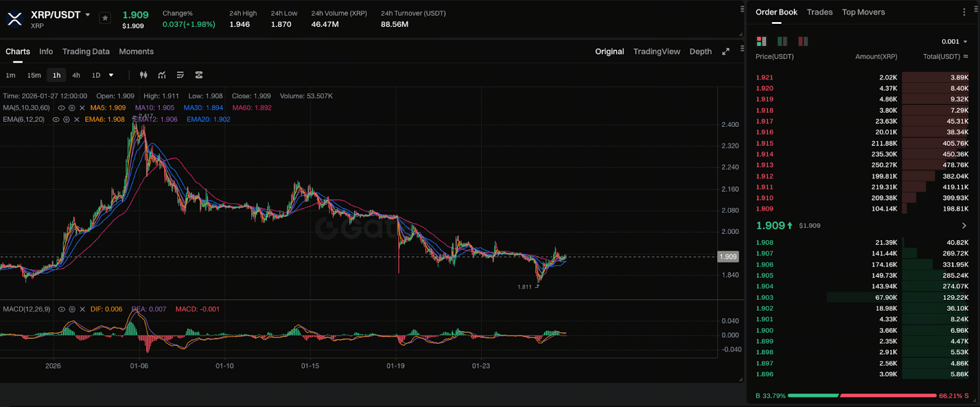Screen dimensions: 980x407
Task: Select the Original chart mode
Action: point(609,51)
